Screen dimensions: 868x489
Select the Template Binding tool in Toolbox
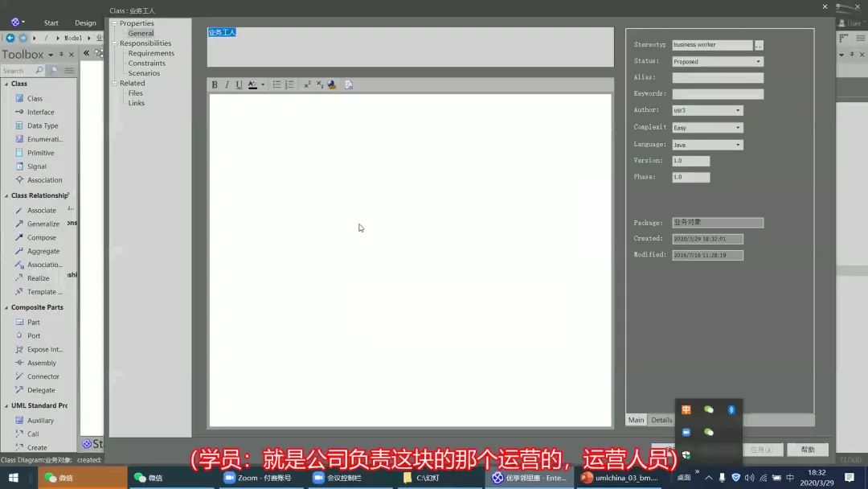pyautogui.click(x=44, y=292)
